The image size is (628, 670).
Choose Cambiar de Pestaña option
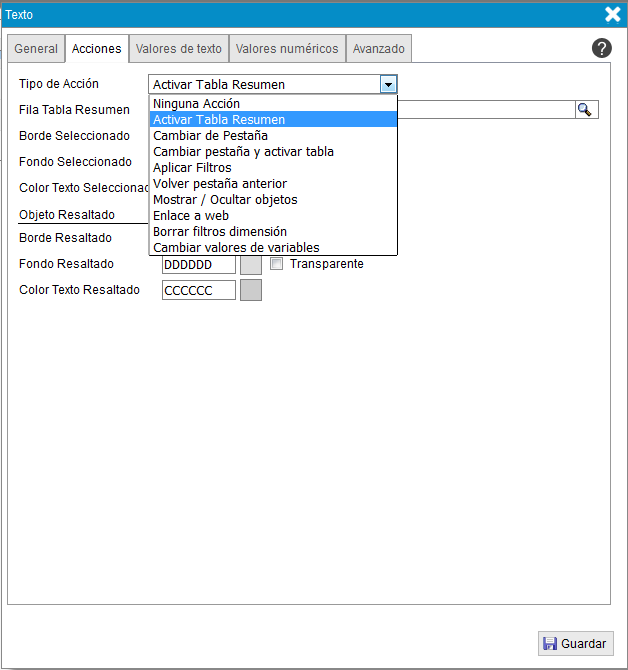click(x=210, y=135)
